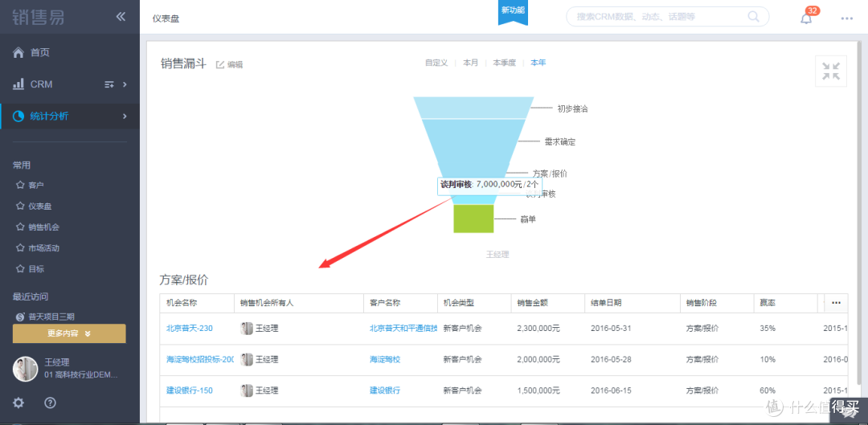Open opportunity 海淀驾校招投标-200
The image size is (868, 425).
point(200,359)
